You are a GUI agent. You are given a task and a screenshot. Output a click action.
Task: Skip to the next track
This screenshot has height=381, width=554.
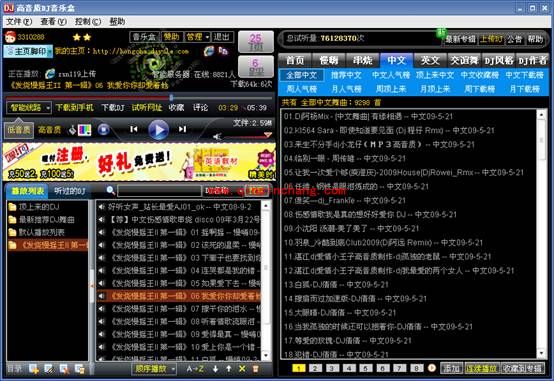click(x=182, y=129)
